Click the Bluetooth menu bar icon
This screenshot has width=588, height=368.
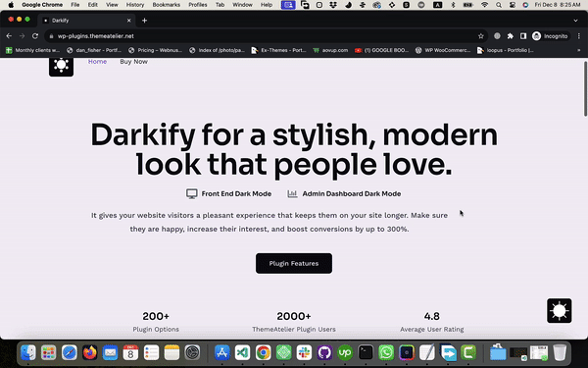(453, 5)
